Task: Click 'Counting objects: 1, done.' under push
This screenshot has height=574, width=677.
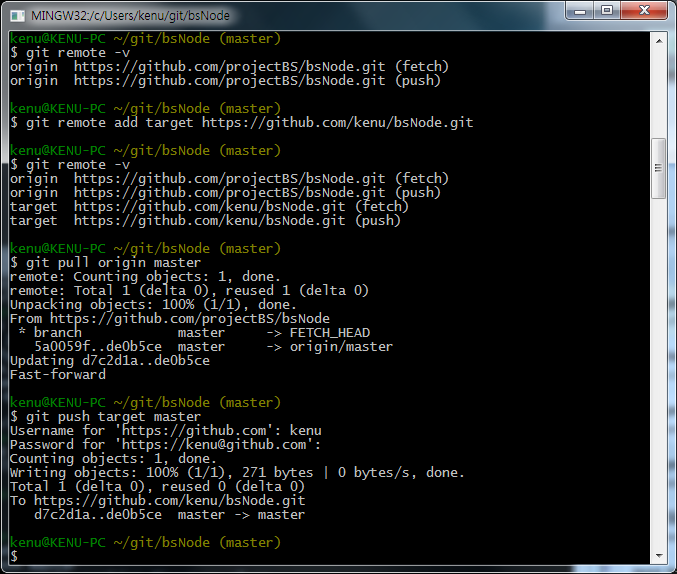Action: (x=113, y=459)
